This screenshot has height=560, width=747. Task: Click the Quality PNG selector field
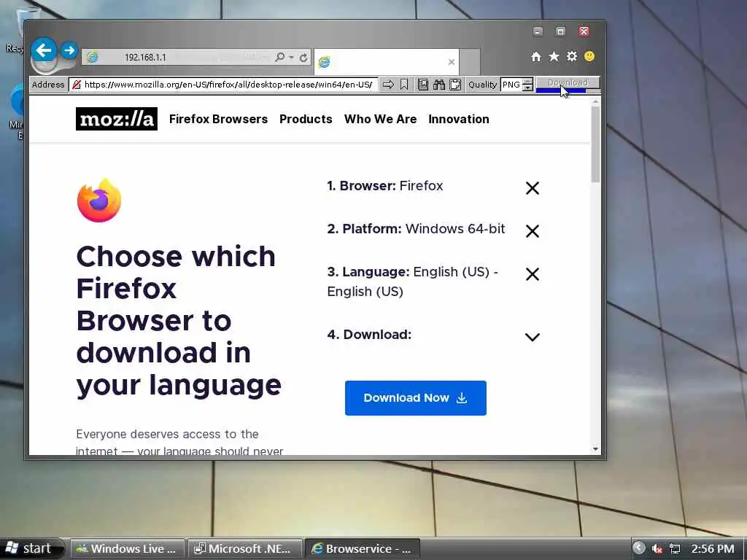(x=511, y=85)
